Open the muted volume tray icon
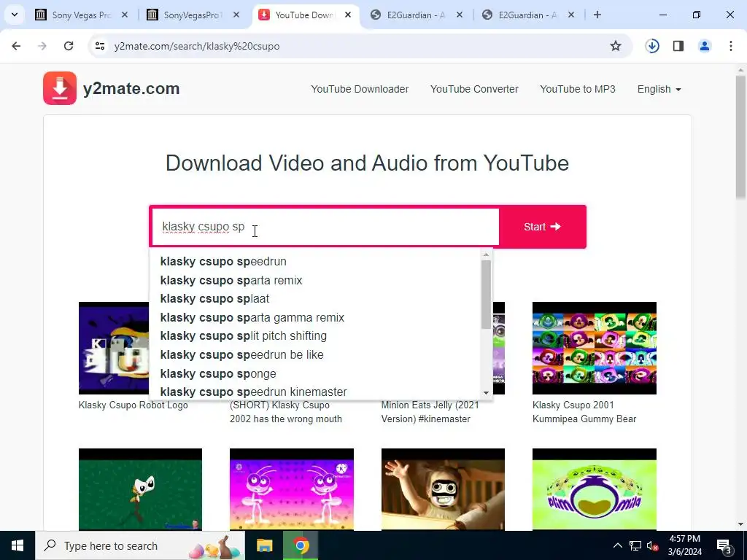 652,545
